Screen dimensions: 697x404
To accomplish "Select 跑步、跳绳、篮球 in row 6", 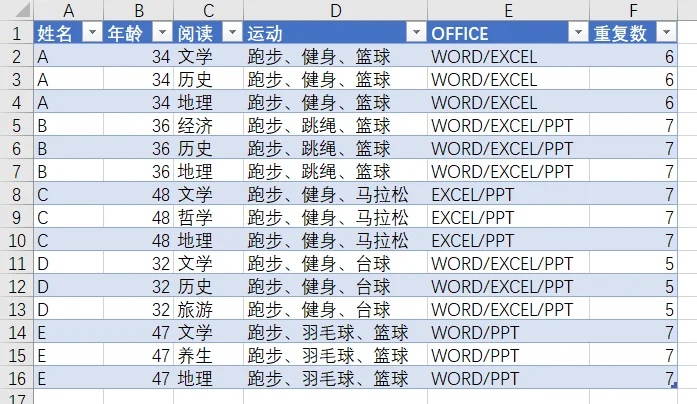I will coord(336,148).
